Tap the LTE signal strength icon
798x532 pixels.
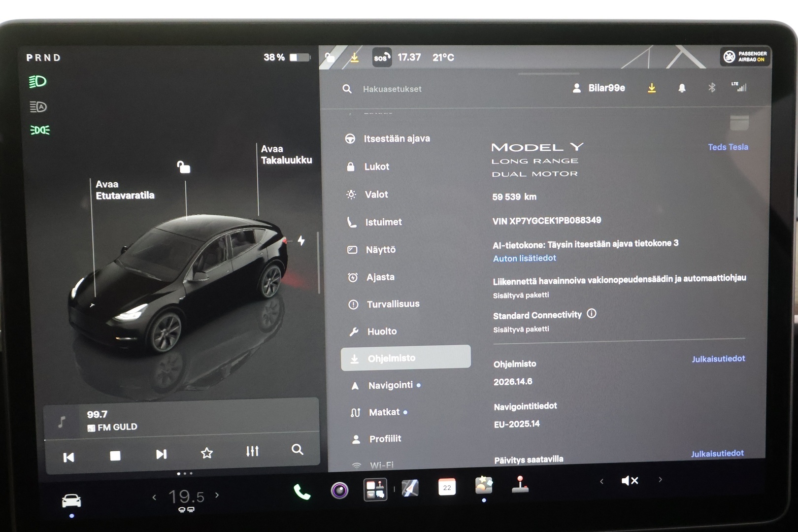(x=739, y=87)
